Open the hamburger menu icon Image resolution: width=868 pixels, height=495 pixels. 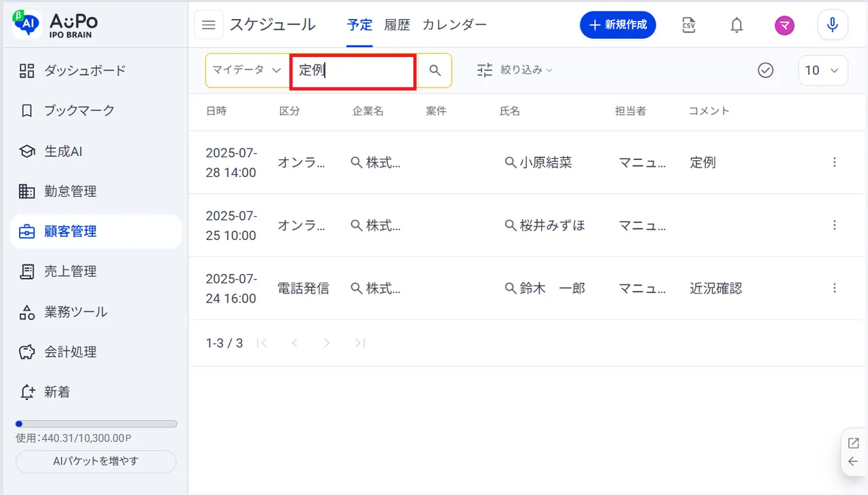pyautogui.click(x=209, y=25)
